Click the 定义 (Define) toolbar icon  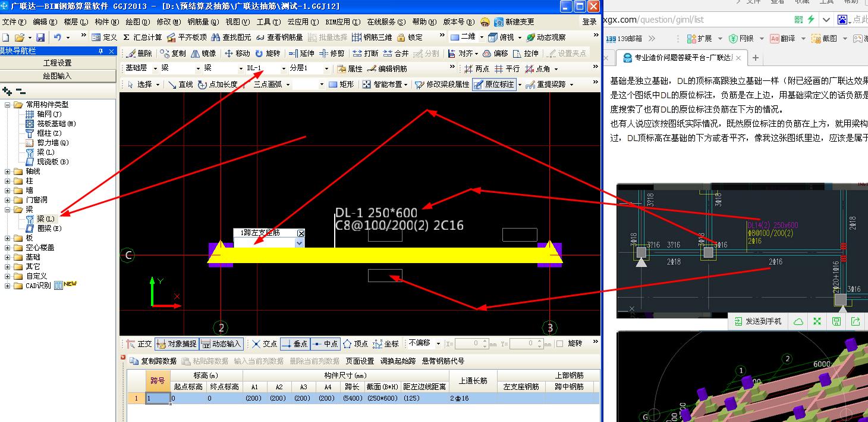pyautogui.click(x=105, y=37)
